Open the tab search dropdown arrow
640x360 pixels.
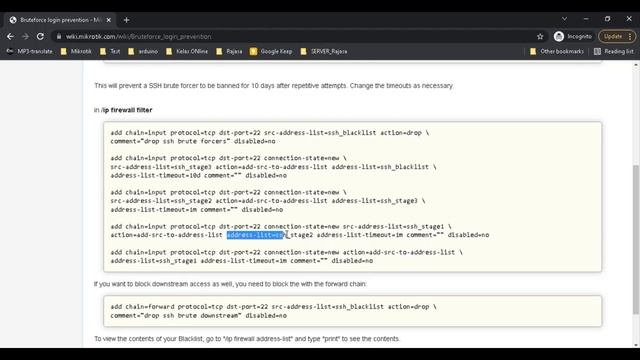564,19
